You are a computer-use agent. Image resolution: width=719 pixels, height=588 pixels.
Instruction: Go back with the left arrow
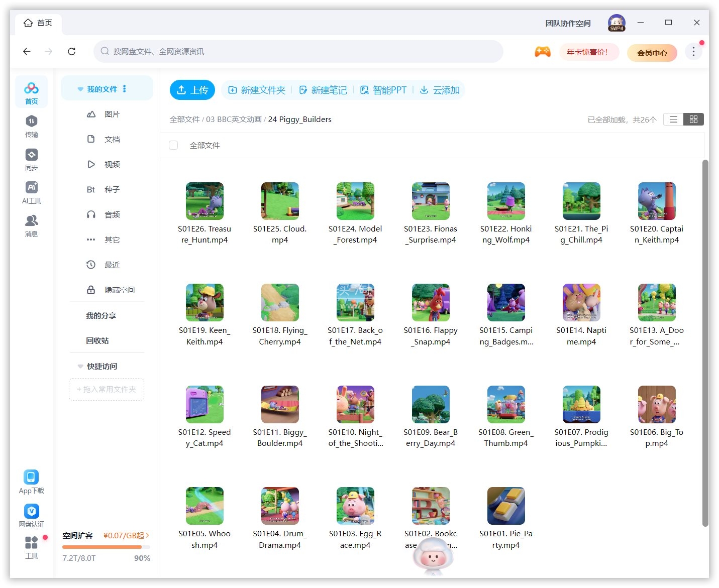point(27,51)
